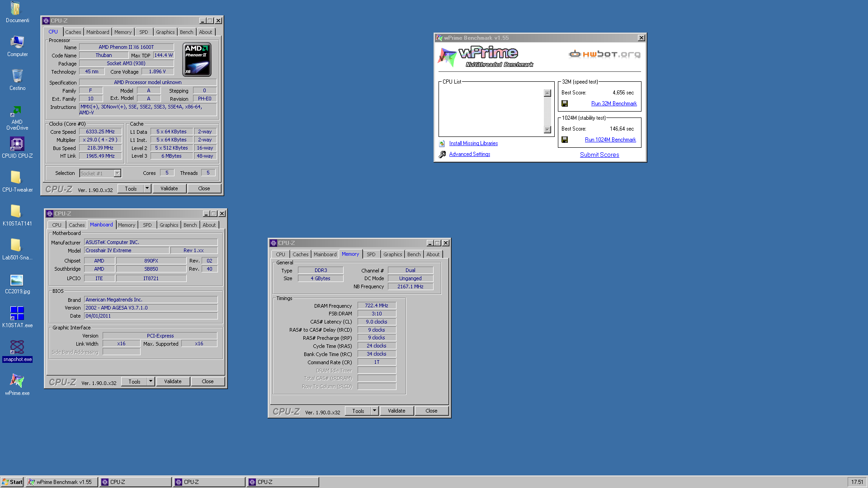Viewport: 868px width, 488px height.
Task: Click the CPU-Z title bar icon in the Mainboard window
Action: (x=50, y=214)
